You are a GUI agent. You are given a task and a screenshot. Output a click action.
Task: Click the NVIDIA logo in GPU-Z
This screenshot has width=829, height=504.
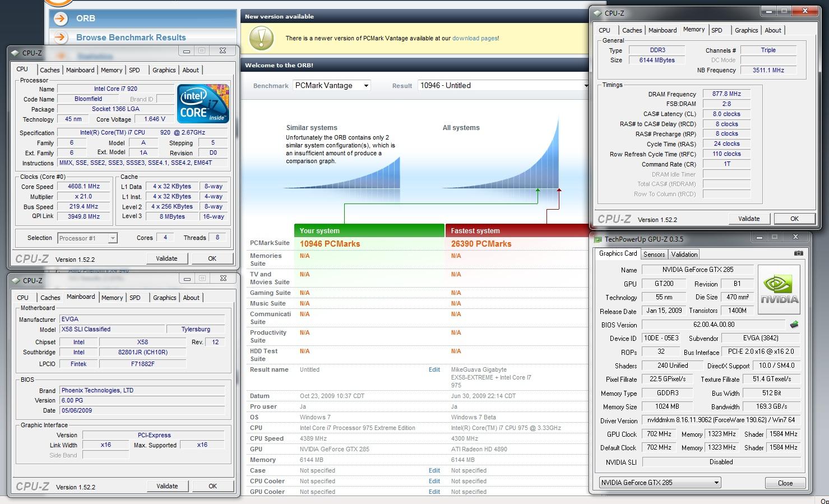pos(779,289)
